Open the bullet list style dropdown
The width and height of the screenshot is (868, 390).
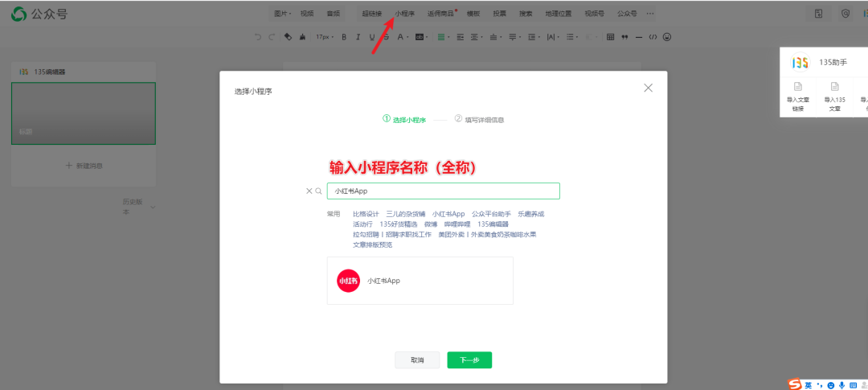(572, 37)
